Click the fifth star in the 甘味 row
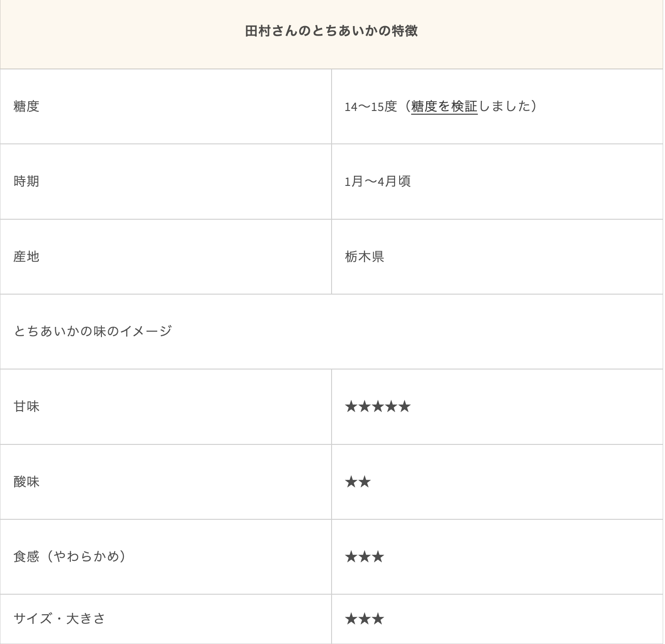The image size is (665, 644). pyautogui.click(x=404, y=406)
